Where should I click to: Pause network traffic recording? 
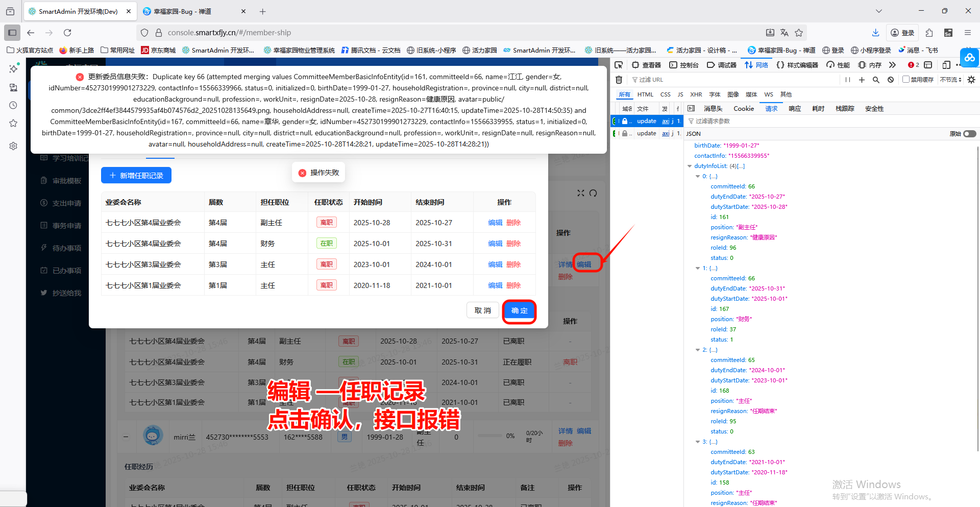coord(848,80)
